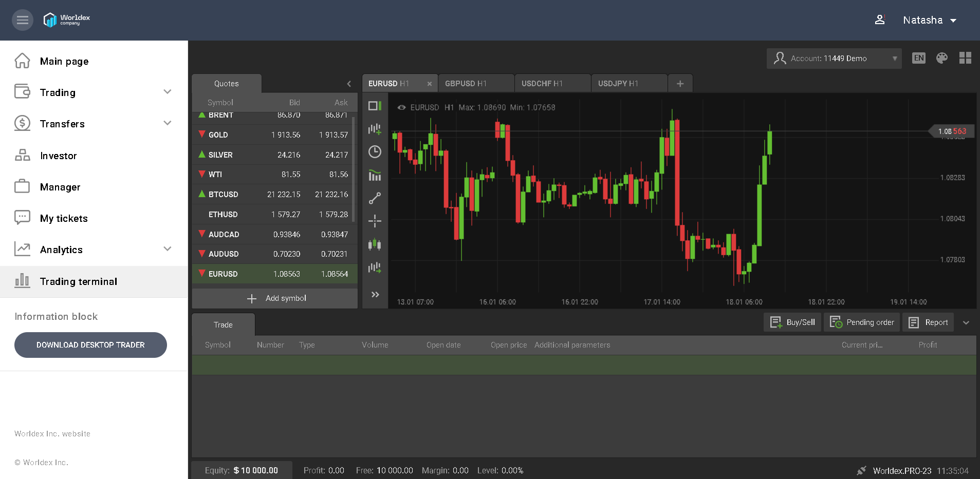This screenshot has height=479, width=980.
Task: Open the color theme palette icon
Action: (x=942, y=58)
